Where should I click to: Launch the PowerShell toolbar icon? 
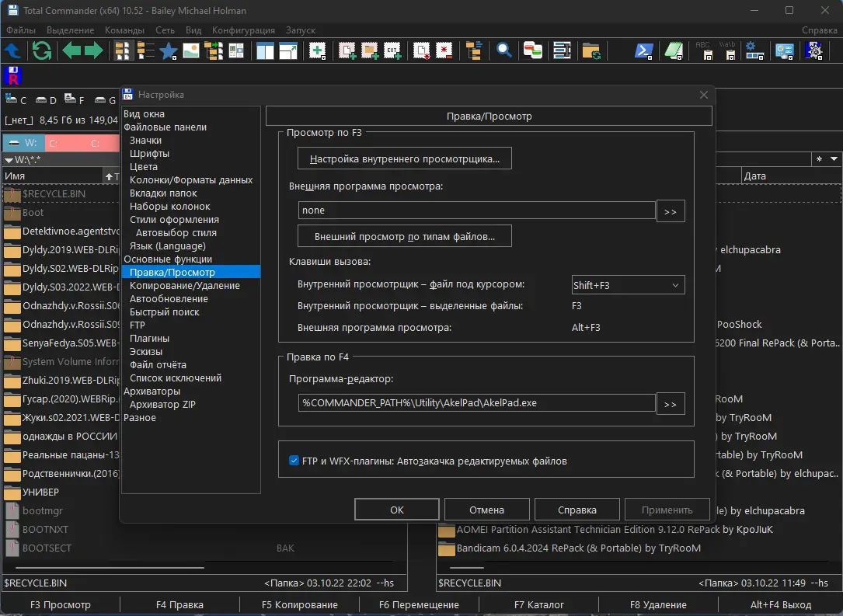(643, 51)
